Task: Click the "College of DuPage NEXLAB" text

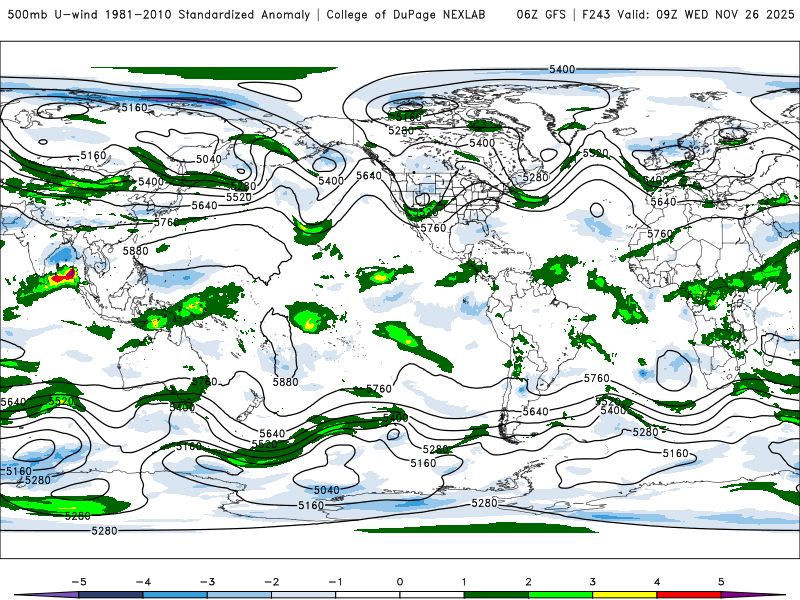Action: (x=406, y=15)
